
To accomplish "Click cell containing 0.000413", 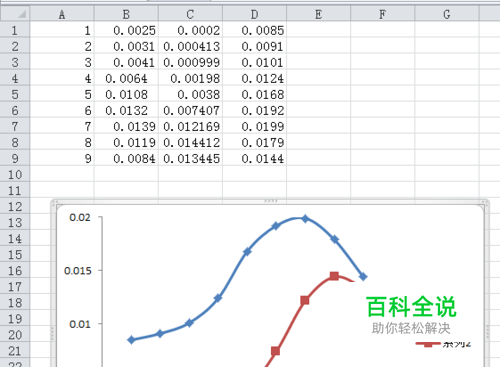I will [190, 46].
